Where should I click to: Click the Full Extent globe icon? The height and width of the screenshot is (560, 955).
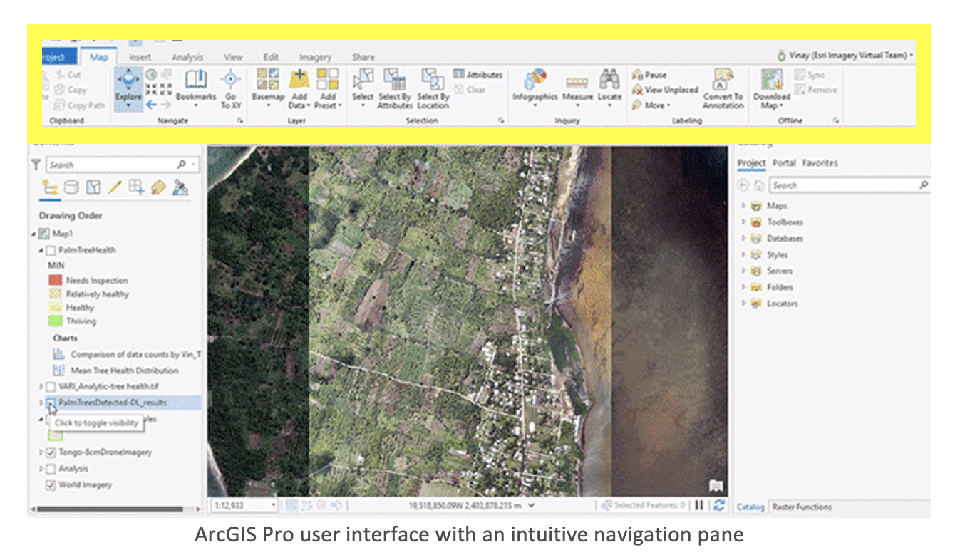151,74
